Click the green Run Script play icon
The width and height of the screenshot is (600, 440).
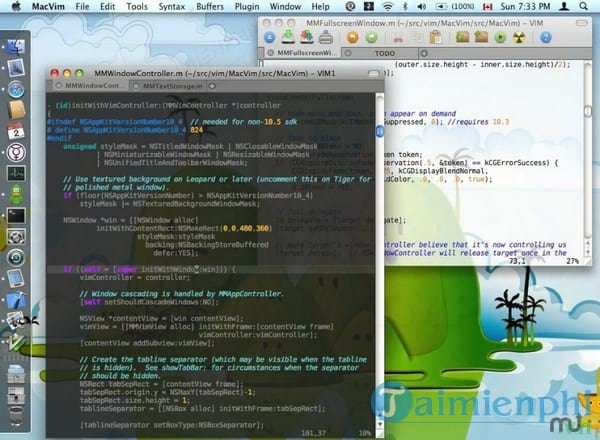pyautogui.click(x=500, y=37)
